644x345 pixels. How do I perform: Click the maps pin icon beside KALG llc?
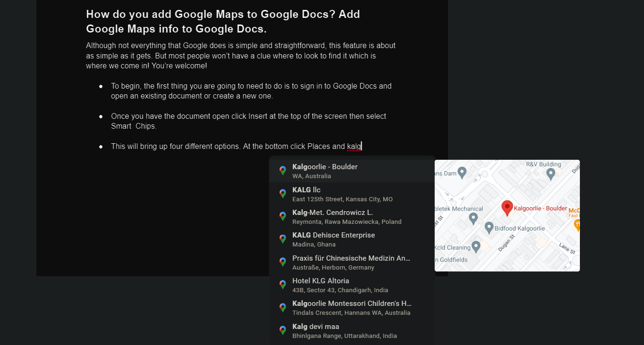283,194
